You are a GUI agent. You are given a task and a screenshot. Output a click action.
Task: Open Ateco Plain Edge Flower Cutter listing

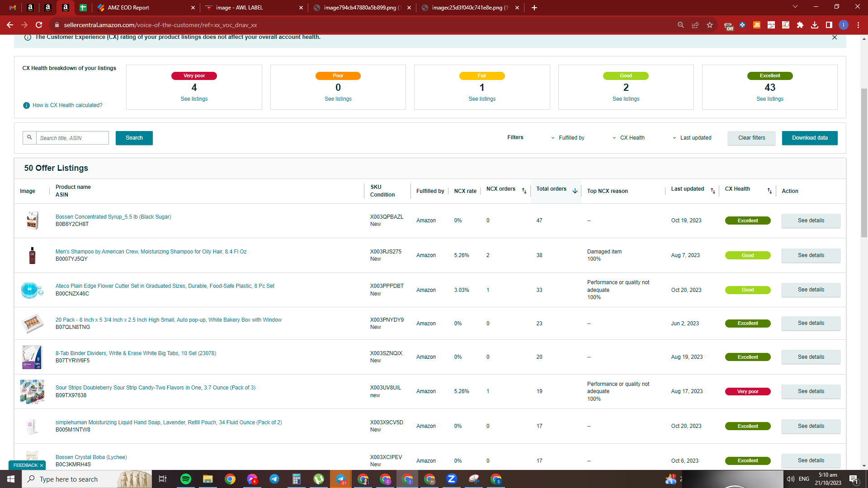point(165,286)
